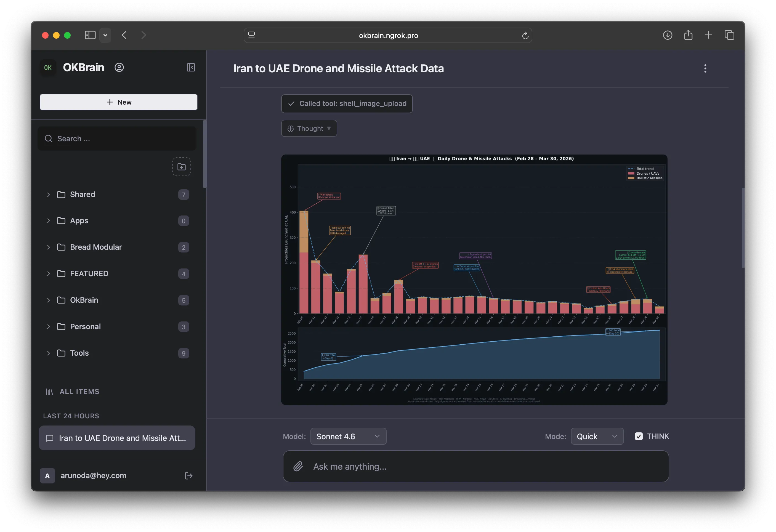
Task: Click the profile icon beside OKBrain title
Action: point(119,67)
